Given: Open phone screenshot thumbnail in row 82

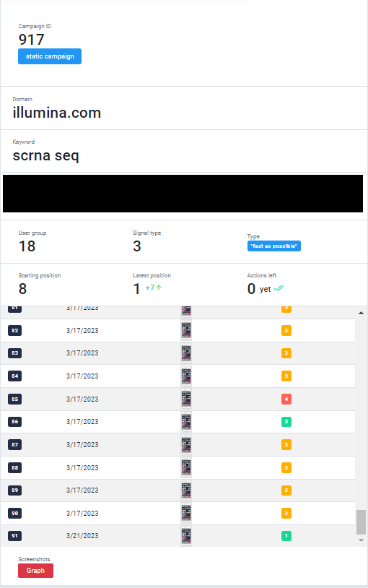Looking at the screenshot, I should tap(186, 330).
